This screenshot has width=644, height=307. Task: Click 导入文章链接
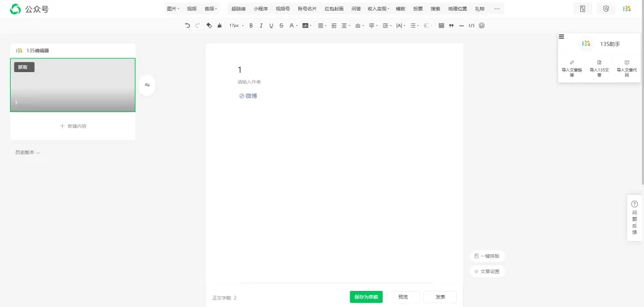point(572,70)
